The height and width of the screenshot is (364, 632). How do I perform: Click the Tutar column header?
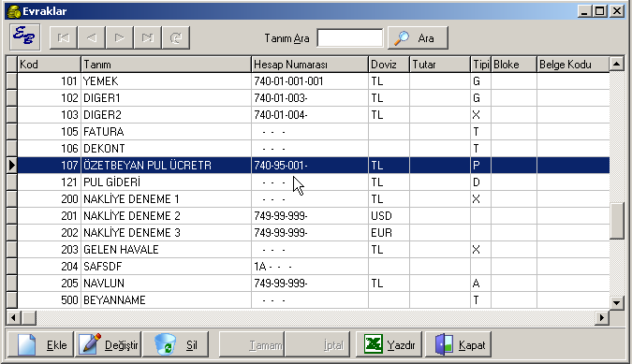tap(440, 65)
